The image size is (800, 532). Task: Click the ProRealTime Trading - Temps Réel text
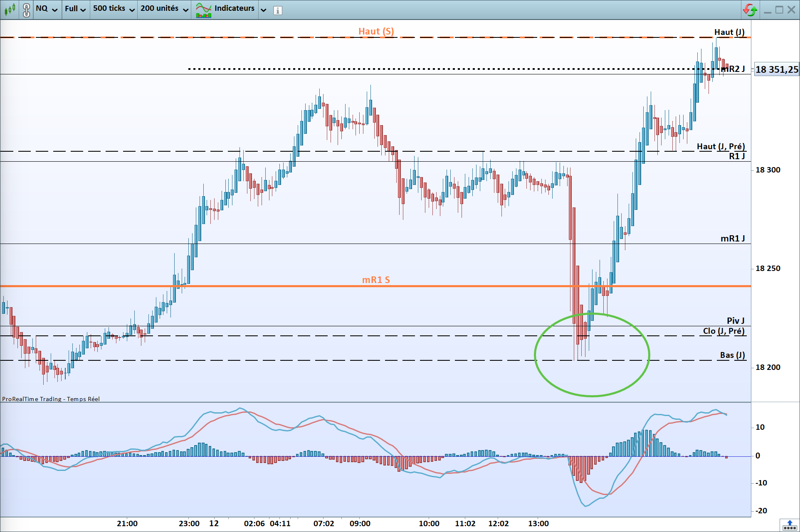coord(51,399)
